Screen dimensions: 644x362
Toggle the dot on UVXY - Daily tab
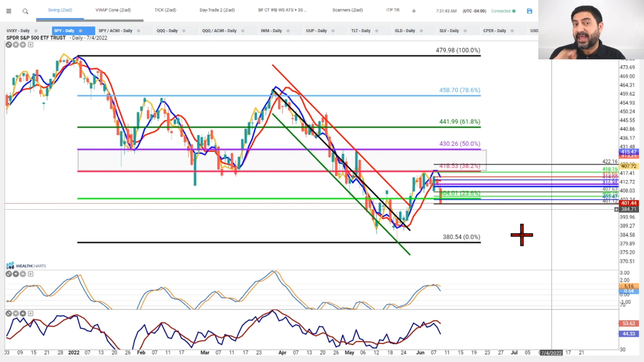[36, 31]
